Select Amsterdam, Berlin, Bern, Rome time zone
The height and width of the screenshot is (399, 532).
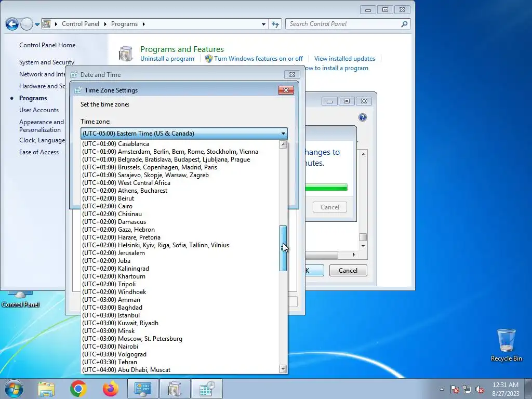click(180, 152)
